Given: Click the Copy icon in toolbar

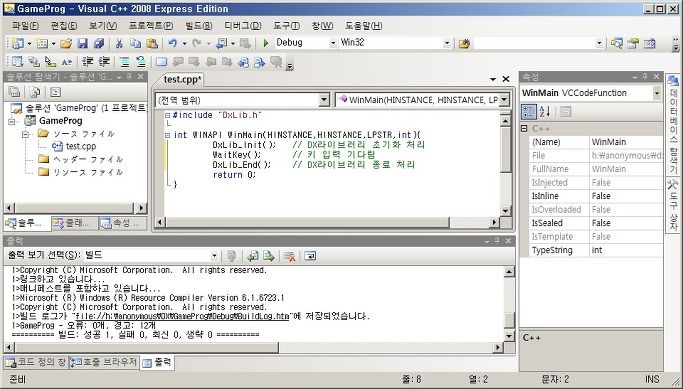Looking at the screenshot, I should pos(135,43).
